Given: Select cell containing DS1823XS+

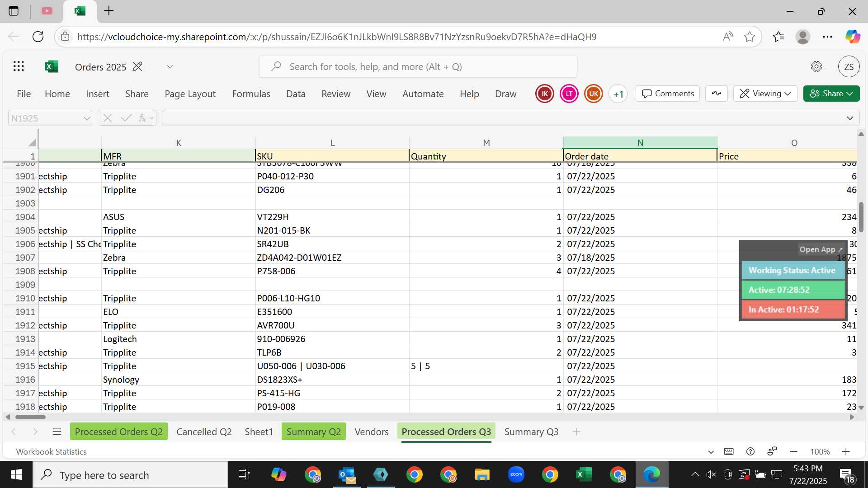Looking at the screenshot, I should (332, 380).
